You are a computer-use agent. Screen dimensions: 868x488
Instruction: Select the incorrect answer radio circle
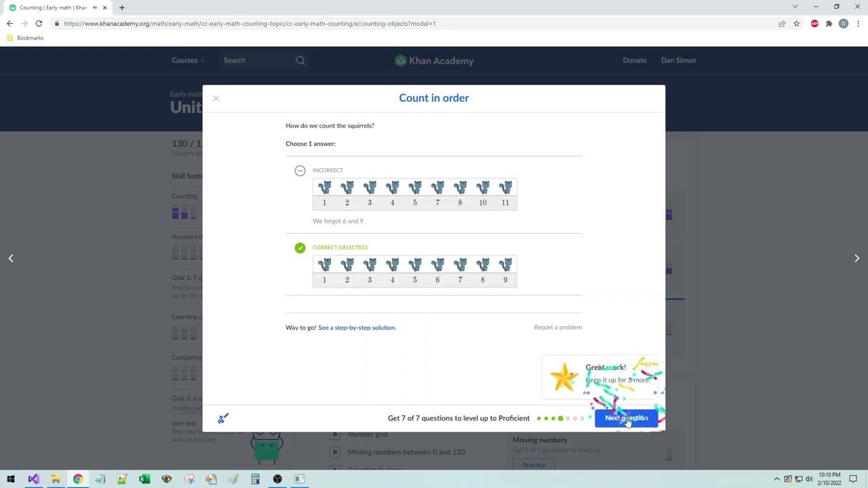click(300, 171)
